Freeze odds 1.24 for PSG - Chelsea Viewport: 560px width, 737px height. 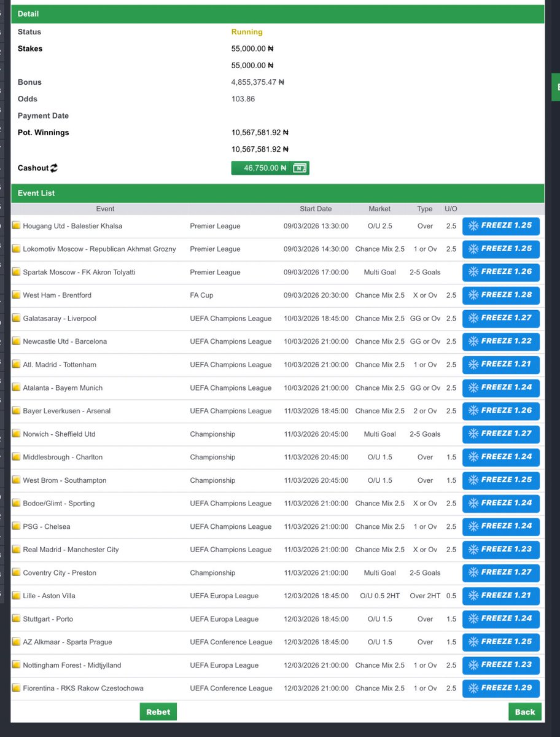pyautogui.click(x=501, y=526)
